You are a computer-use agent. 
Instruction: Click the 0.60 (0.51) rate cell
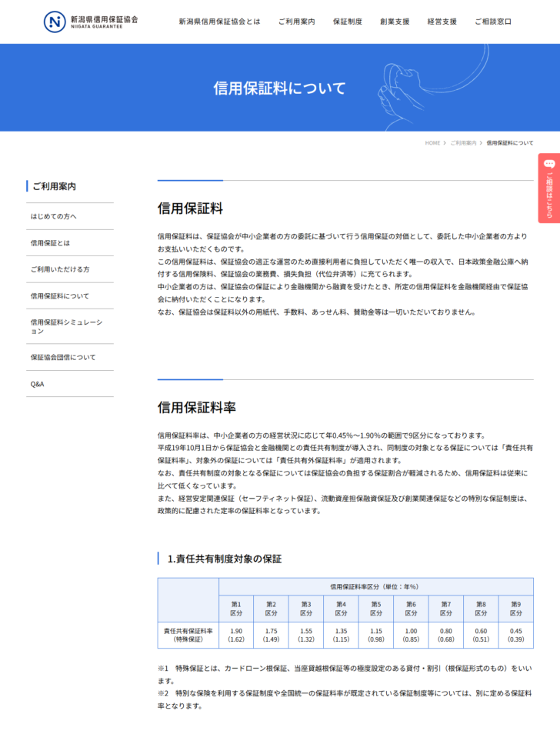(x=481, y=636)
